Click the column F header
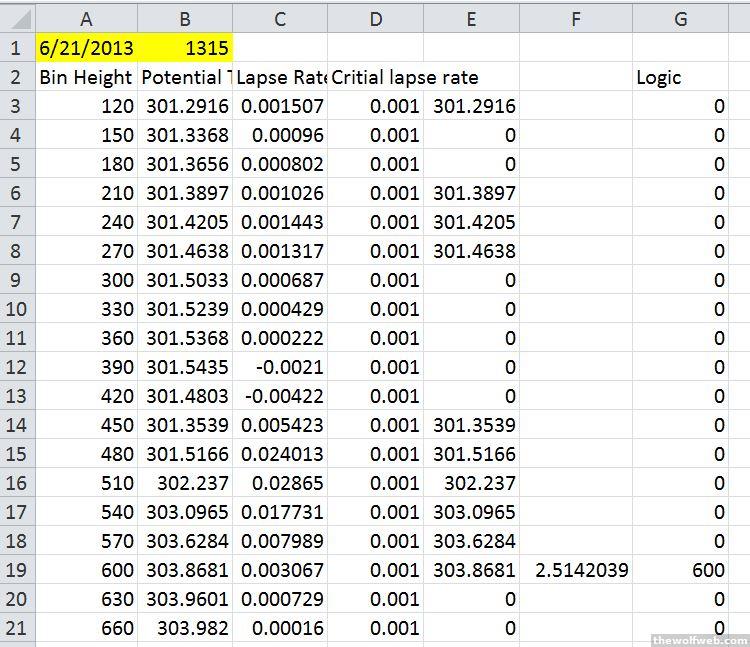This screenshot has height=647, width=750. click(576, 17)
